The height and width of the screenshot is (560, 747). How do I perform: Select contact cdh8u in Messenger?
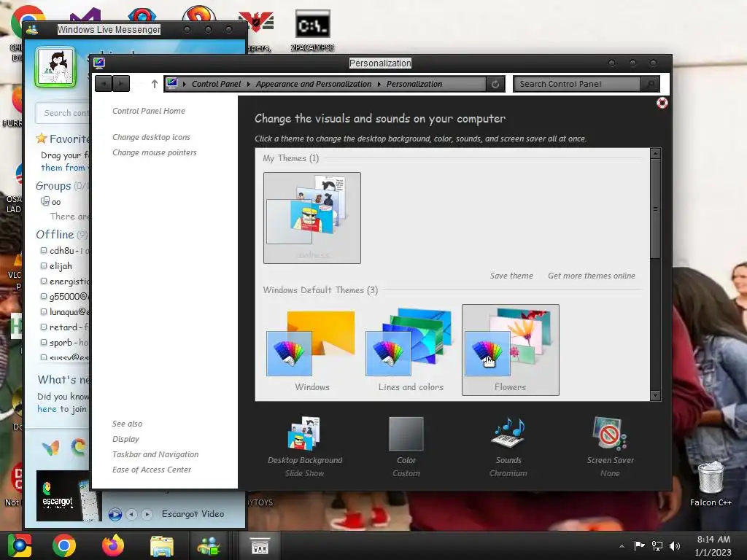tap(64, 251)
